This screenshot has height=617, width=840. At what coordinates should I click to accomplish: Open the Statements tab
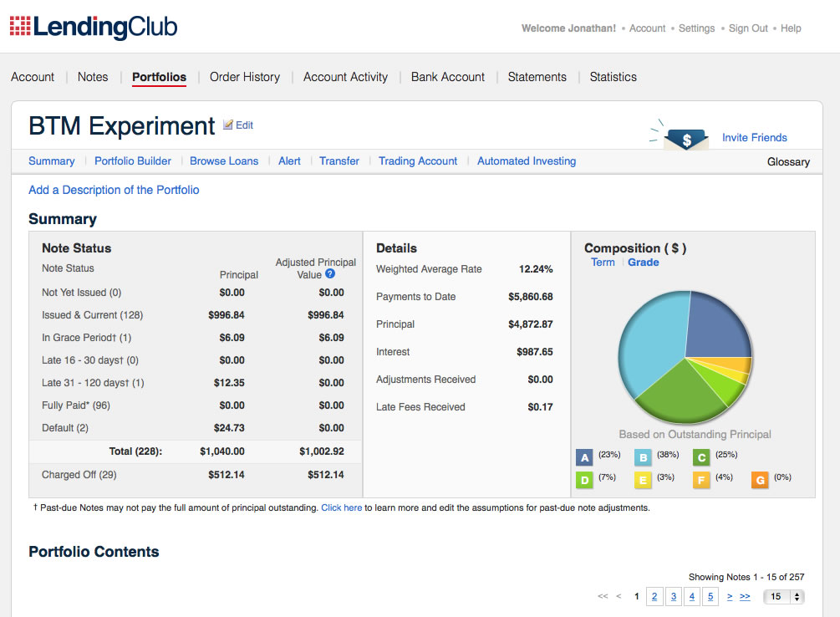pyautogui.click(x=537, y=77)
